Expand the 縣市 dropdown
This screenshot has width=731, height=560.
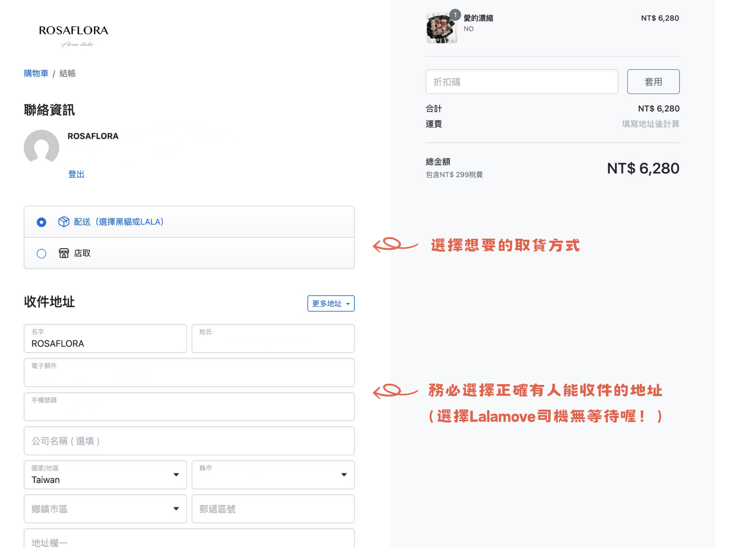pos(273,475)
